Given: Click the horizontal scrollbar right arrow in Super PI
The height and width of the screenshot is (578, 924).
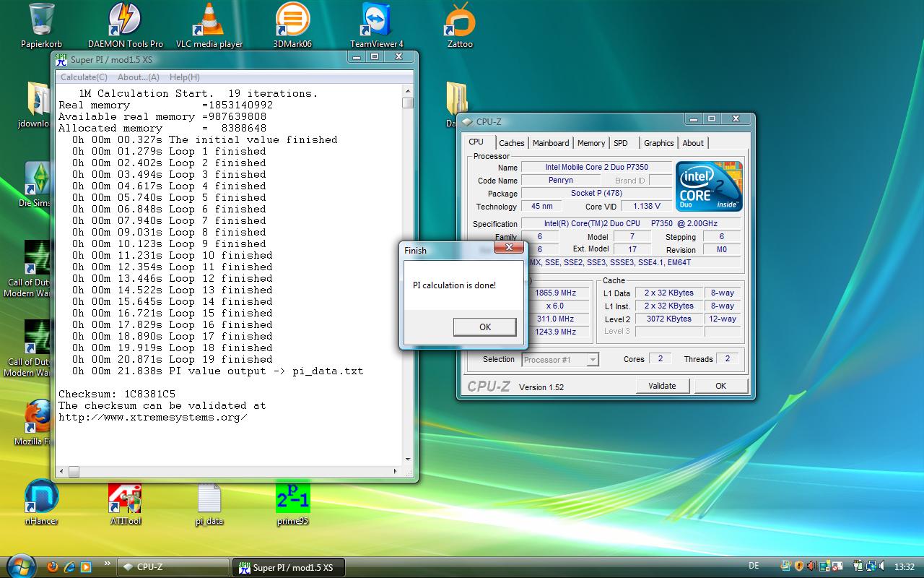Looking at the screenshot, I should (x=396, y=472).
